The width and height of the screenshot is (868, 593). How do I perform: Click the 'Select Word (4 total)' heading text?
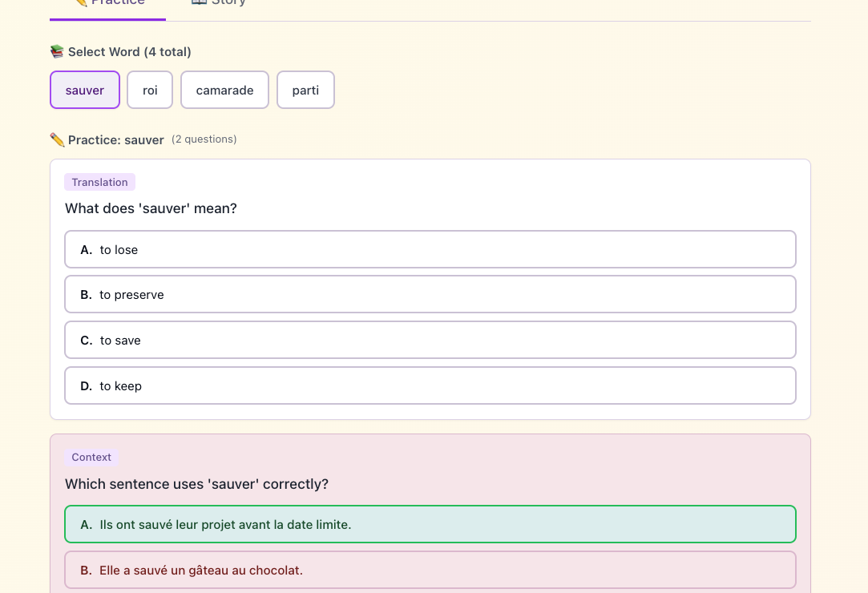point(129,52)
